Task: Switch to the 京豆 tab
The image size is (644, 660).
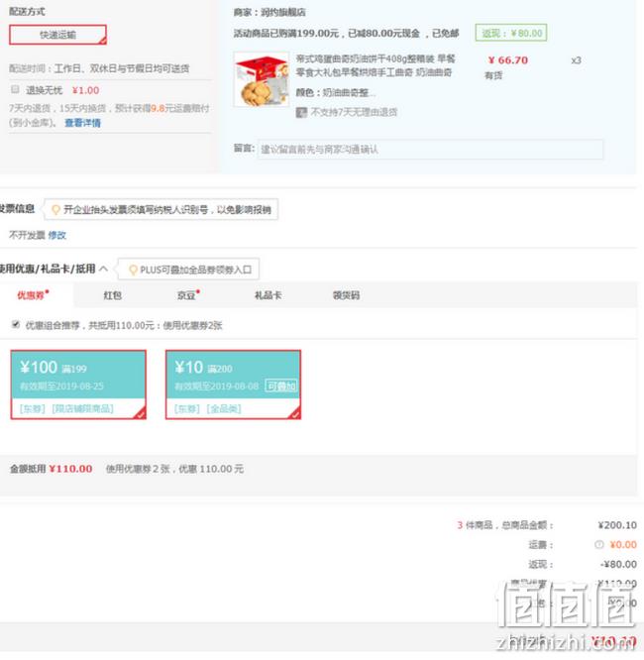Action: click(x=187, y=295)
